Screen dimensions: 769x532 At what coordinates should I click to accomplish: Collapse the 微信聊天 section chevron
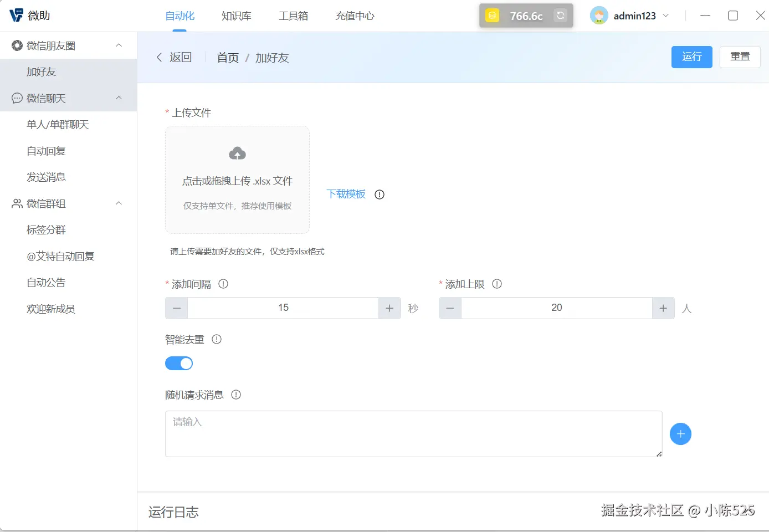click(119, 98)
